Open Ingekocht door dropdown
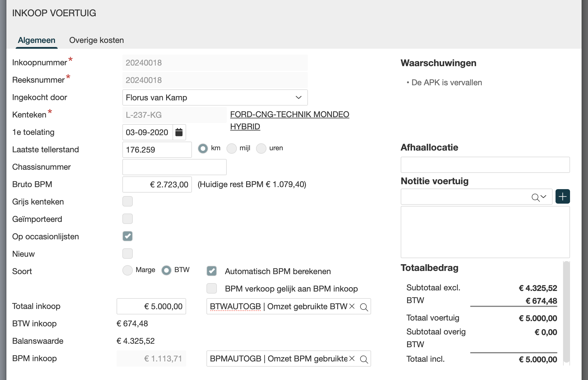Screen dimensions: 588x380 (298, 97)
